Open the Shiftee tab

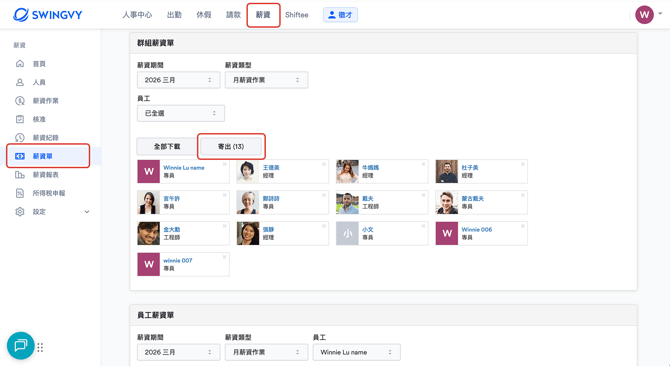click(x=297, y=15)
